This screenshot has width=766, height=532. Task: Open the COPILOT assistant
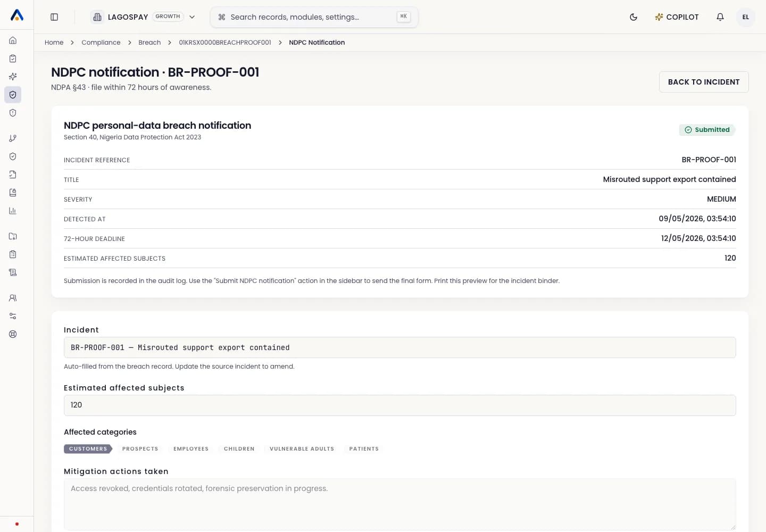coord(677,17)
